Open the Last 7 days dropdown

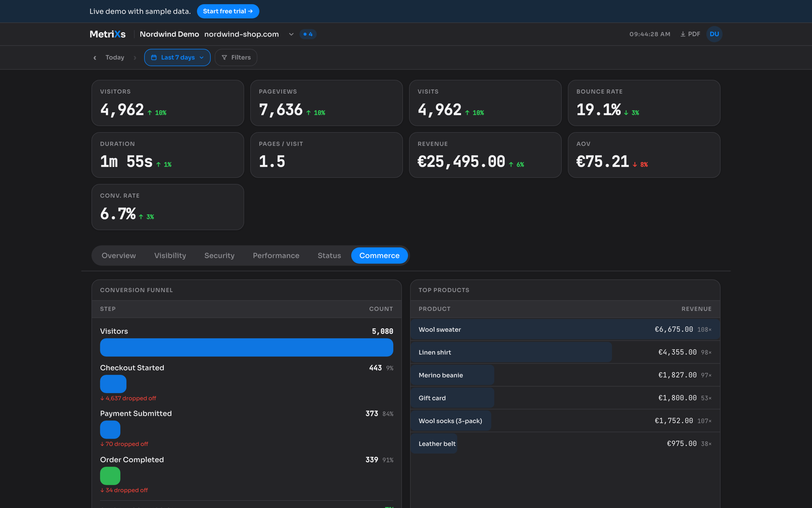(x=177, y=57)
